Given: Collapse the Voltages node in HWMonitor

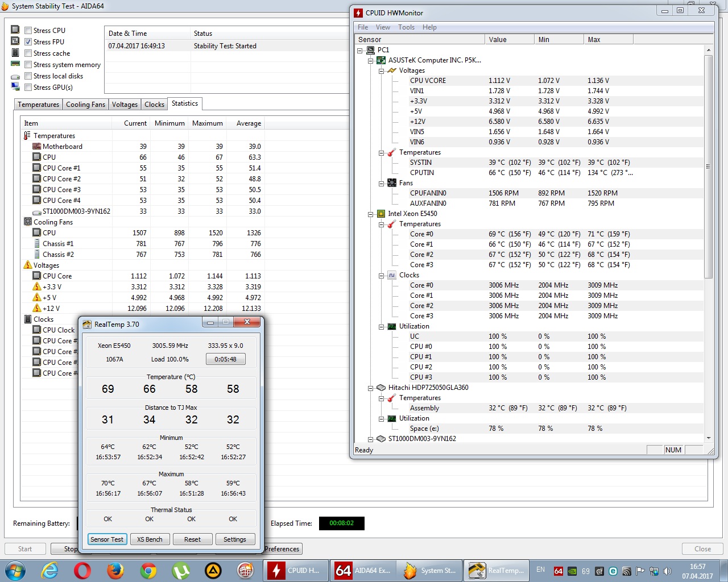Looking at the screenshot, I should (382, 70).
